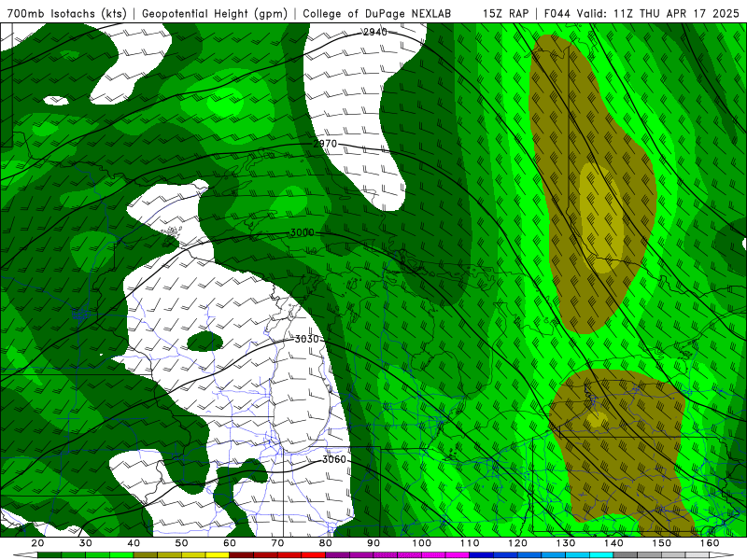Click the 2940 height contour label

(375, 32)
